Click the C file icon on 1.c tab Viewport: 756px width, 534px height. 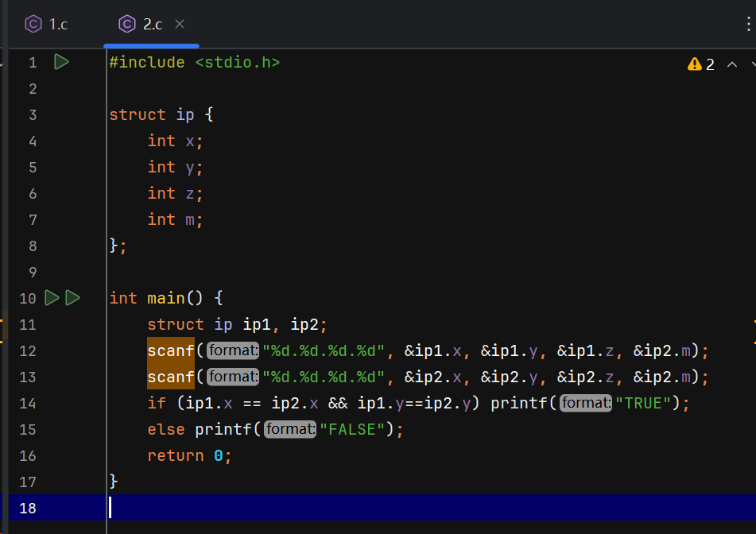click(x=33, y=24)
